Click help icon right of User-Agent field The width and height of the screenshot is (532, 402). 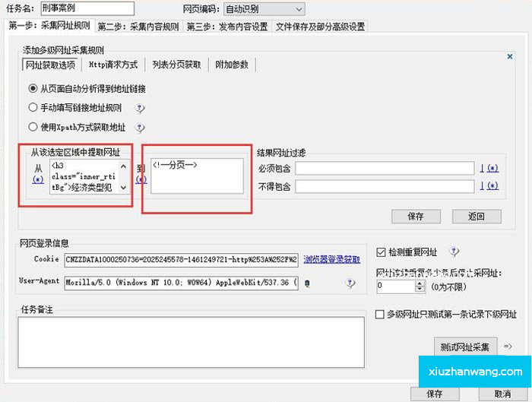[x=350, y=283]
